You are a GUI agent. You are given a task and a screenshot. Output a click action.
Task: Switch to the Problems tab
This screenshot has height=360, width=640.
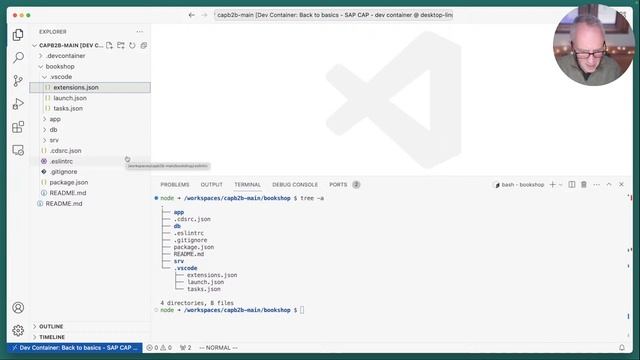pyautogui.click(x=175, y=184)
